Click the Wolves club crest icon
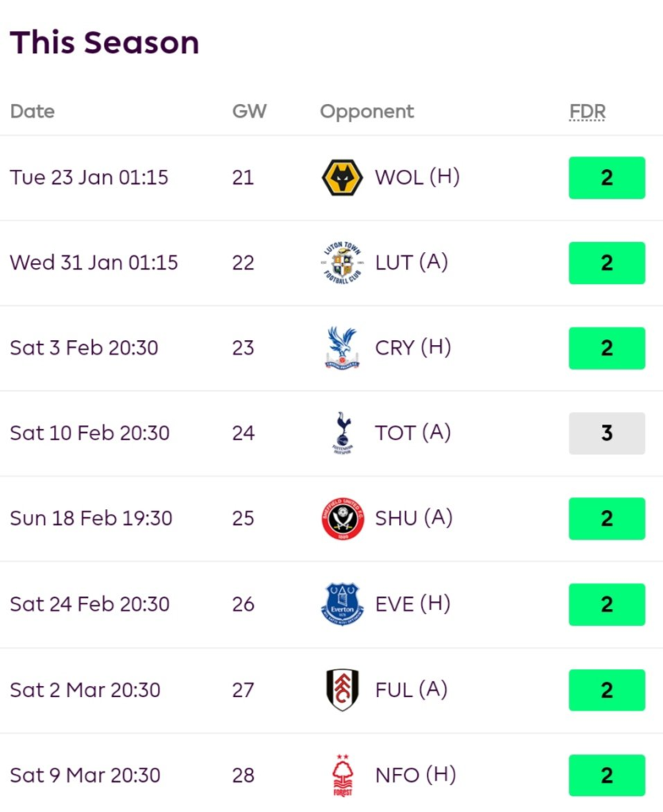Viewport: 663px width, 812px height. [x=342, y=178]
